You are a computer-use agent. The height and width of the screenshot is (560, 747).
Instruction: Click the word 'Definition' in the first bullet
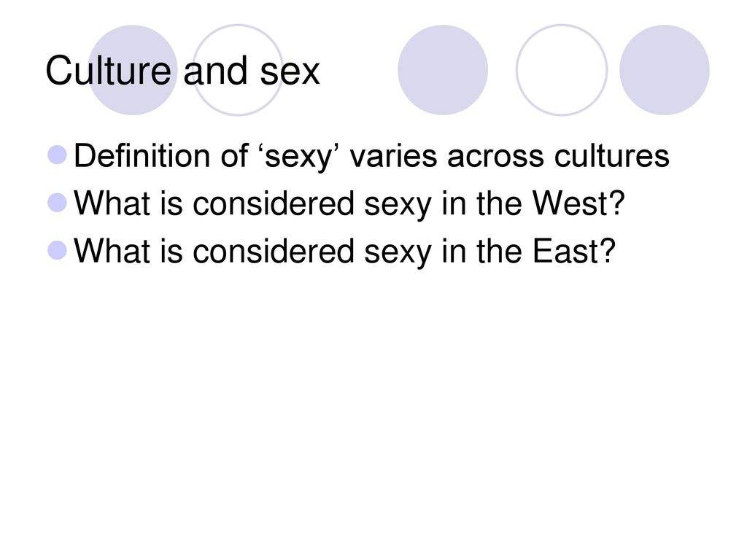tap(142, 155)
